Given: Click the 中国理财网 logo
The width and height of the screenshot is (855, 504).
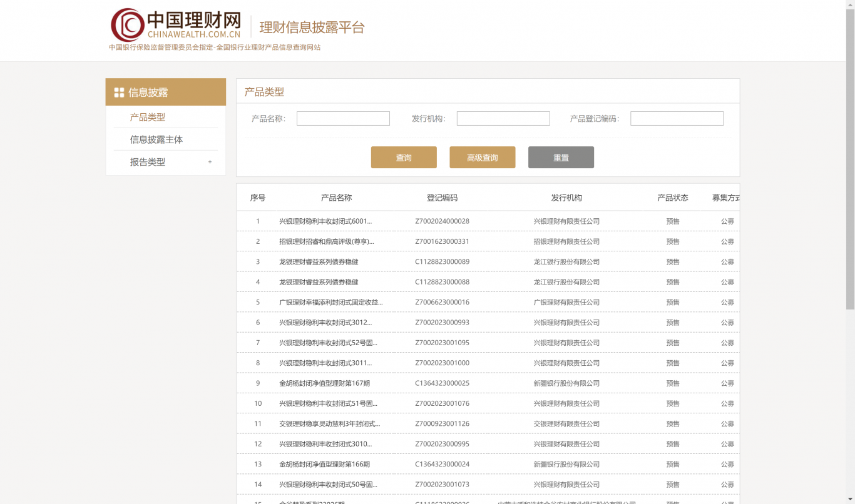Looking at the screenshot, I should click(x=176, y=25).
